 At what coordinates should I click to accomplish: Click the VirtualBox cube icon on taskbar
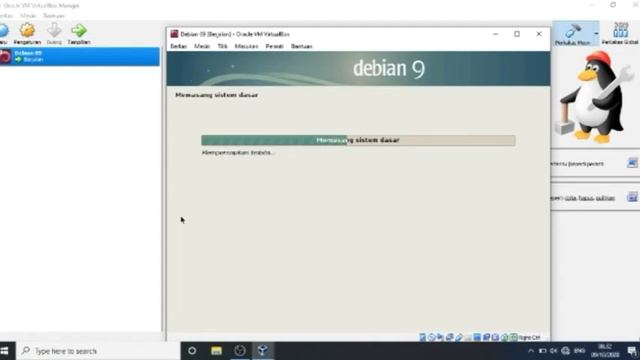pos(263,351)
